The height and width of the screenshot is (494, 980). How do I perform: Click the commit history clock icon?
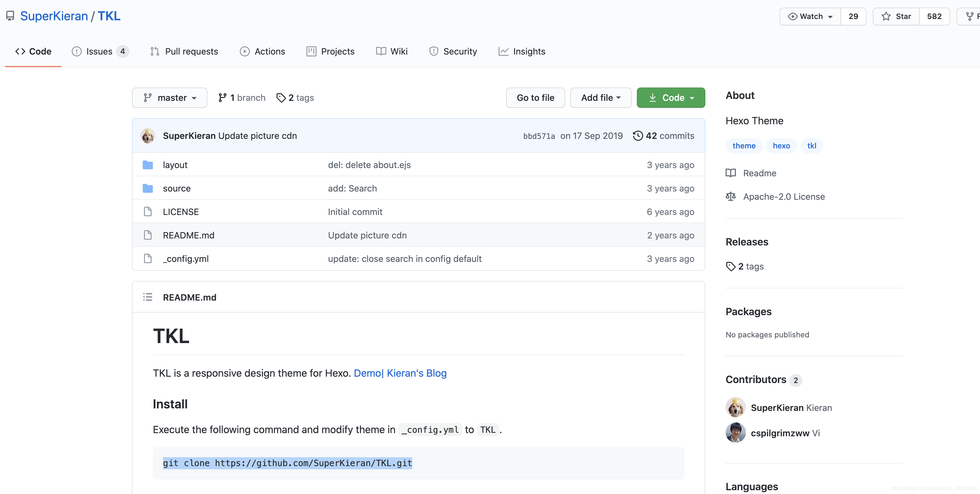[x=637, y=136]
